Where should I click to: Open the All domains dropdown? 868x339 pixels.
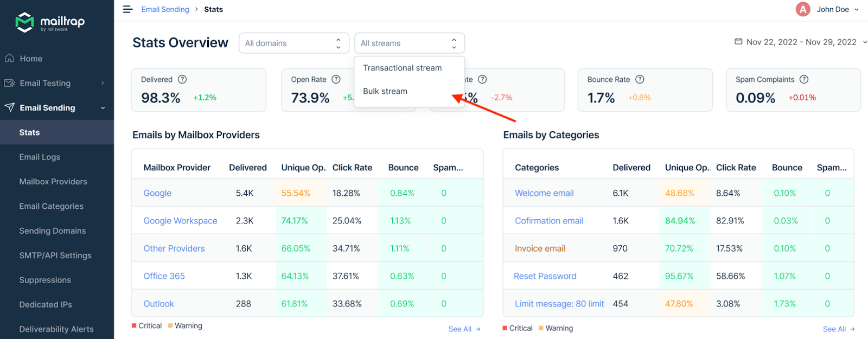click(x=293, y=43)
